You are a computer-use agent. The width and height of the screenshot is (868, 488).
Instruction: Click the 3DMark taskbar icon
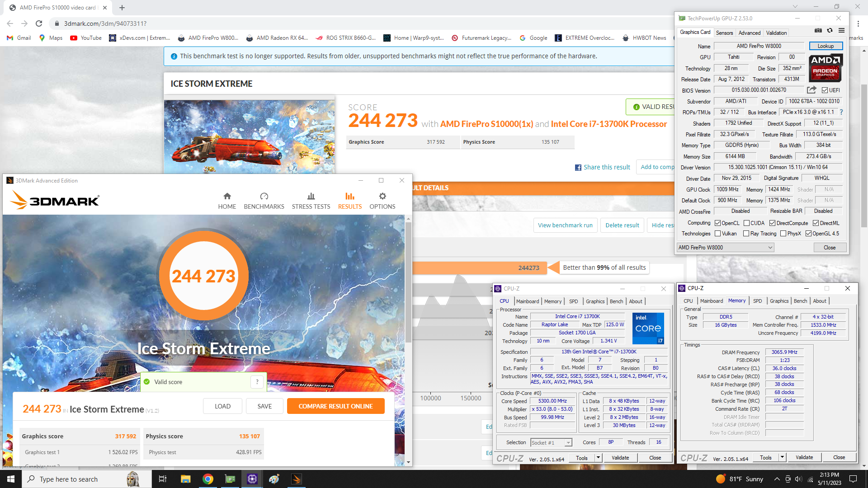297,479
